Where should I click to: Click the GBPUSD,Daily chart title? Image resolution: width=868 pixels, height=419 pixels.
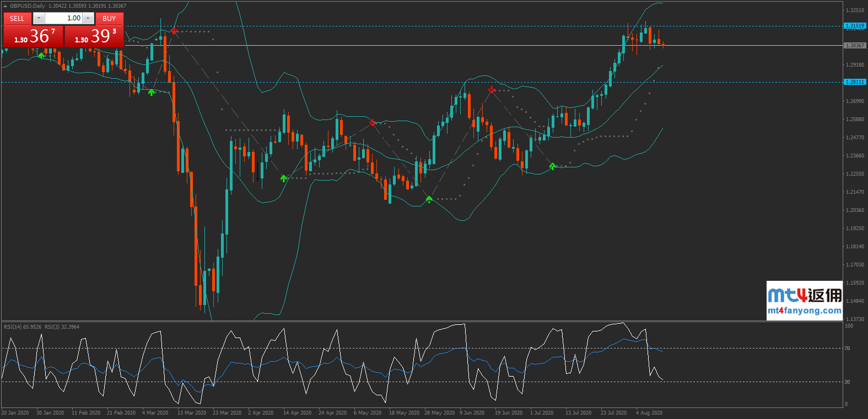click(28, 6)
